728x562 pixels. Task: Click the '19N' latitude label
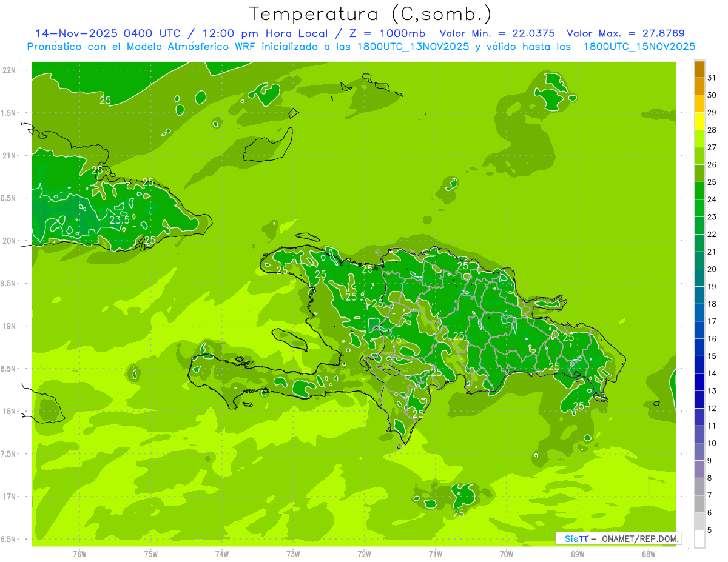click(8, 326)
